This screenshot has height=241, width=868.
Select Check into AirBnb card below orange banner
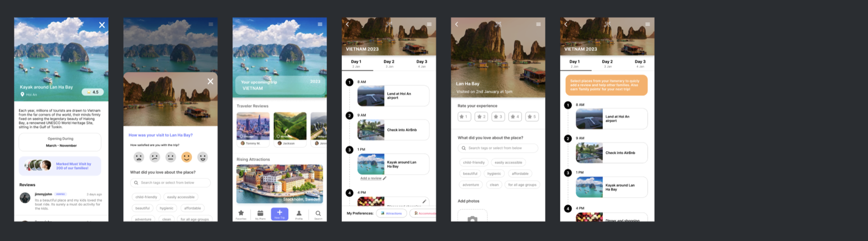tap(611, 153)
